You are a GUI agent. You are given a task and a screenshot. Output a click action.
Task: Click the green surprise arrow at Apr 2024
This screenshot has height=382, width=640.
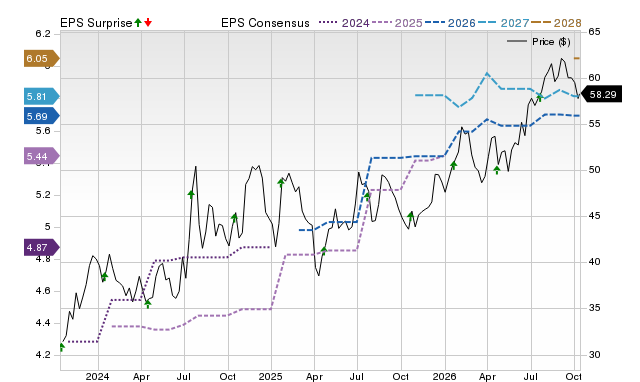click(x=148, y=304)
